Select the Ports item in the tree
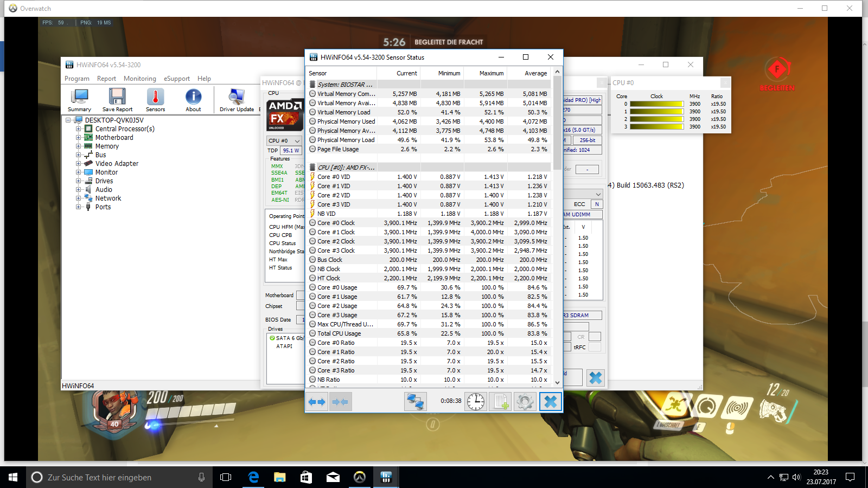Image resolution: width=868 pixels, height=488 pixels. [x=103, y=207]
